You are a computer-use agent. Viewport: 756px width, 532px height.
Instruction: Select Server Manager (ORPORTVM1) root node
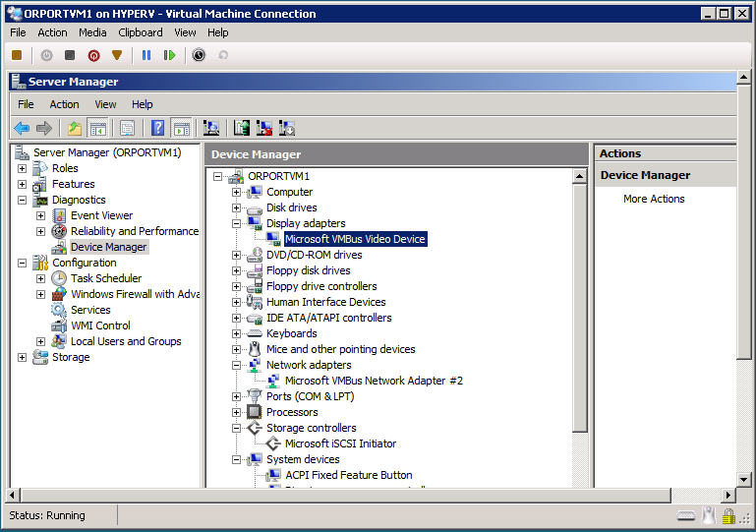pos(107,152)
